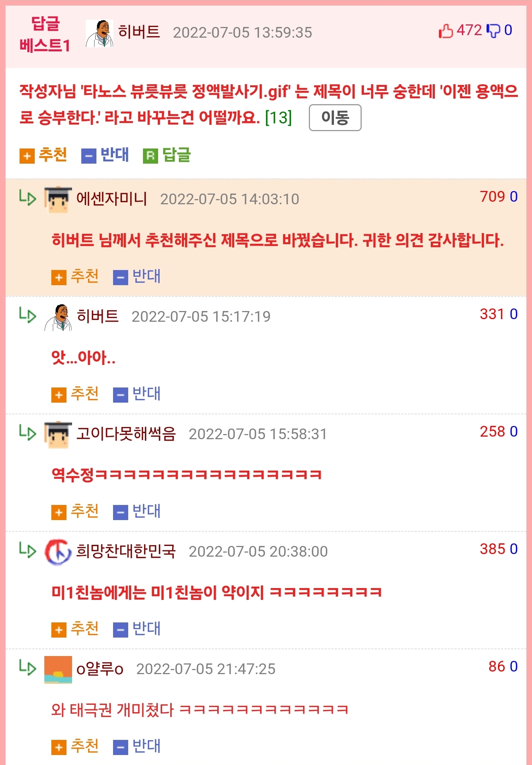Image resolution: width=532 pixels, height=765 pixels.
Task: Click 추천 plus icon under 앗...아아..
Action: click(59, 395)
